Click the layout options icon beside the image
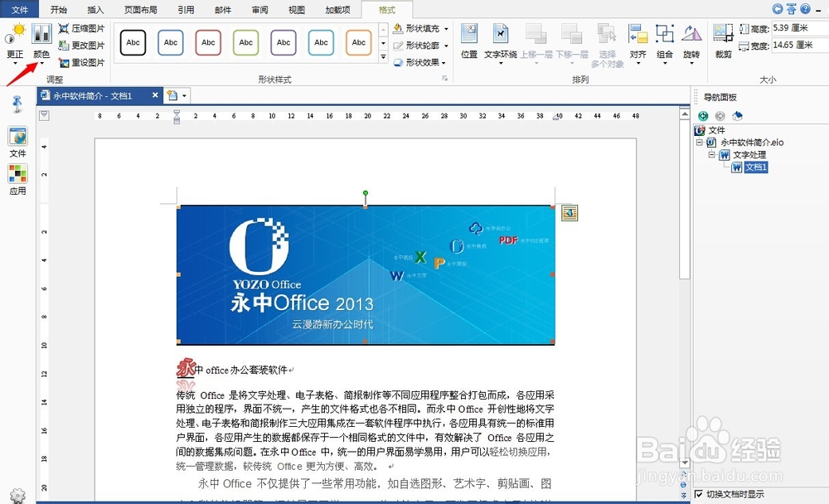 570,213
